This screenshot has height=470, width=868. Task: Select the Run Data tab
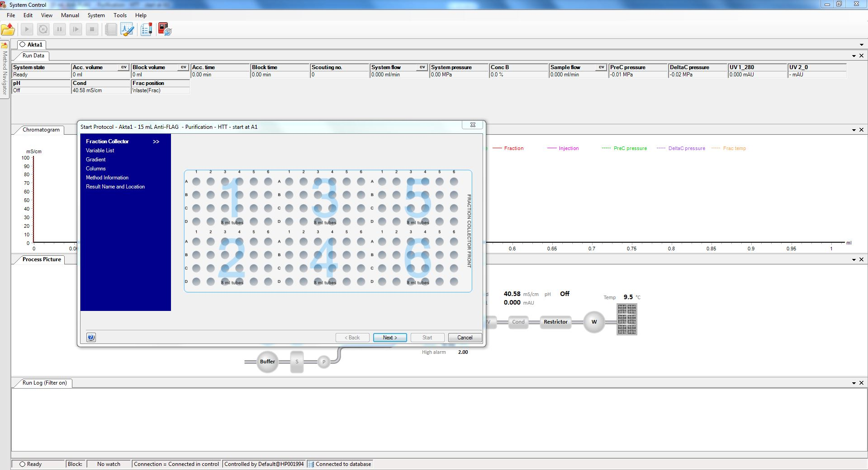(33, 56)
